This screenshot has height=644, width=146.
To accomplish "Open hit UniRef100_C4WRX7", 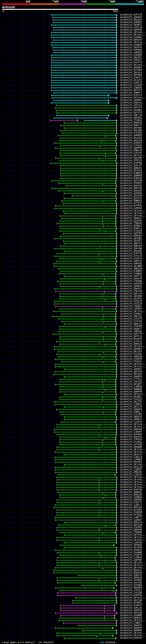I will (x=131, y=623).
